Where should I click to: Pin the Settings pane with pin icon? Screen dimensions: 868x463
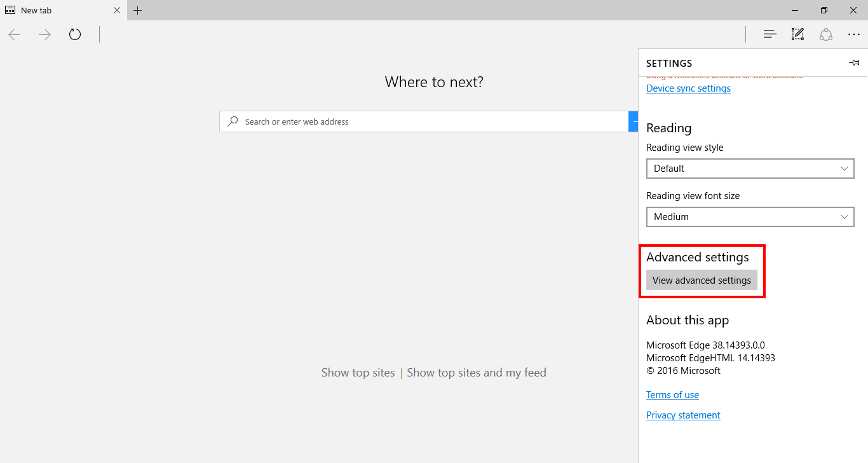(854, 63)
